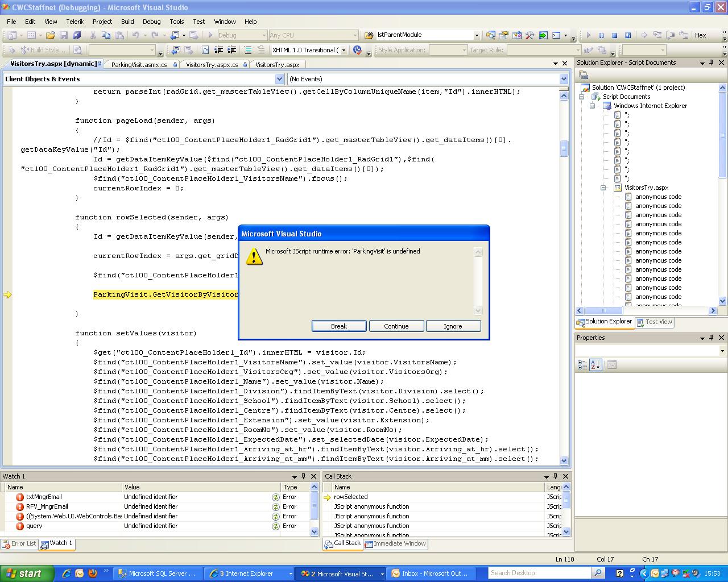Click the Stop Debugging square icon

coord(614,35)
